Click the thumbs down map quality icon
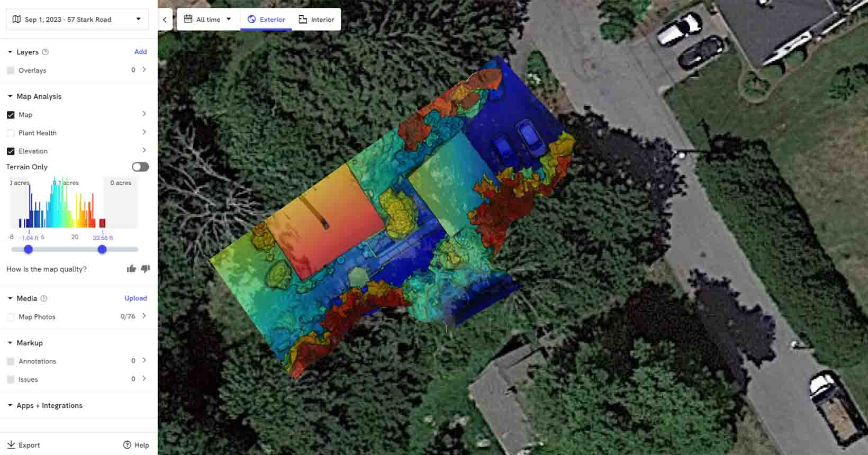 pyautogui.click(x=146, y=269)
